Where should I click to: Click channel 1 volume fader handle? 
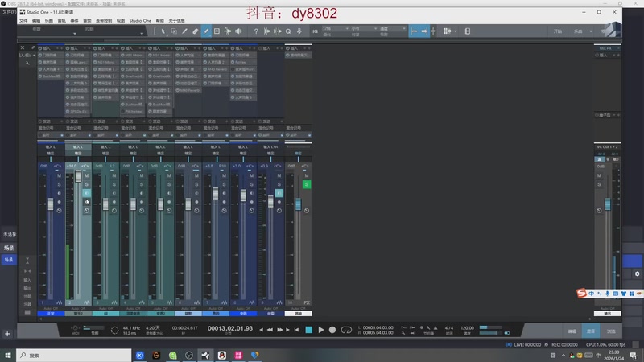[51, 204]
